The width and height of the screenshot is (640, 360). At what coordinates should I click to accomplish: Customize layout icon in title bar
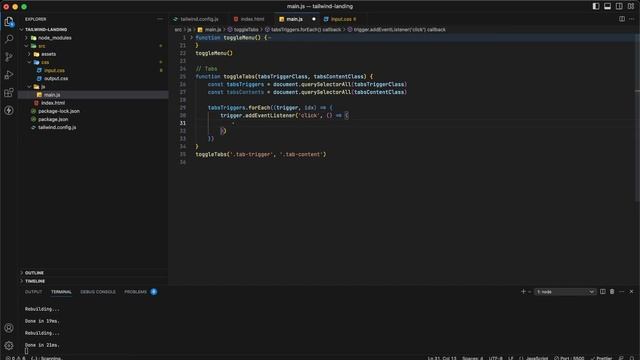tap(631, 6)
